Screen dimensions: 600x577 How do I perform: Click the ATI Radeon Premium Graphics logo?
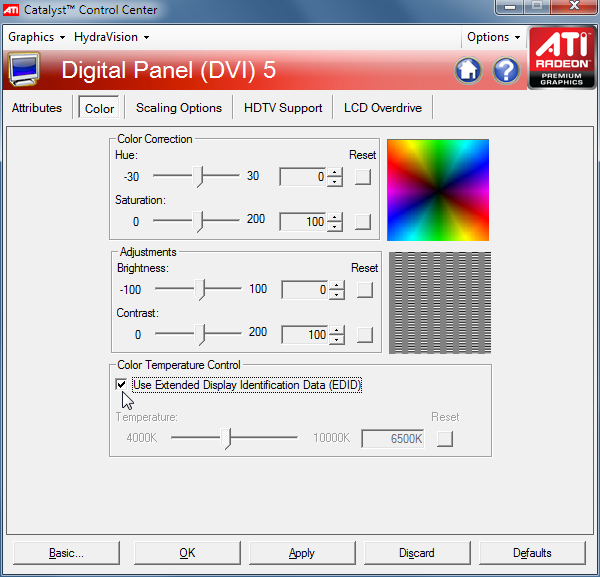(x=561, y=58)
